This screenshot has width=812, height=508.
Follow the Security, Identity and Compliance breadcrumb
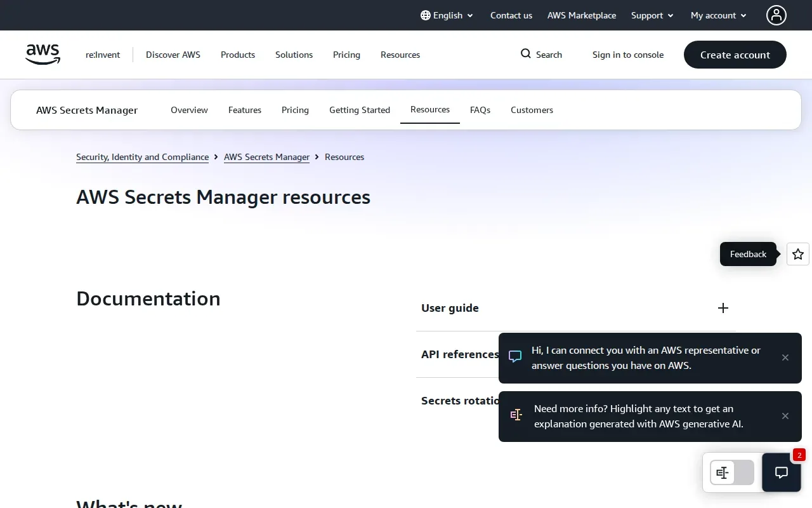click(x=142, y=157)
